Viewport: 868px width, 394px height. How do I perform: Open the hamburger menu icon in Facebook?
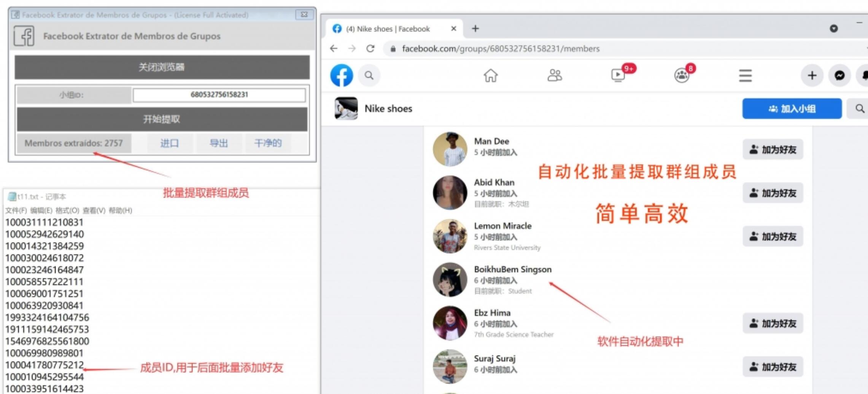point(746,75)
